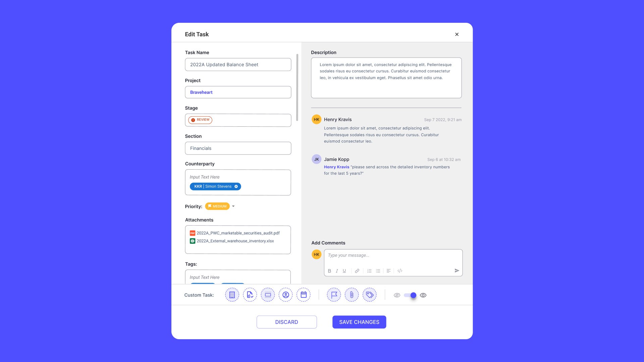Click SAVE CHANGES button
This screenshot has width=644, height=362.
pos(359,322)
